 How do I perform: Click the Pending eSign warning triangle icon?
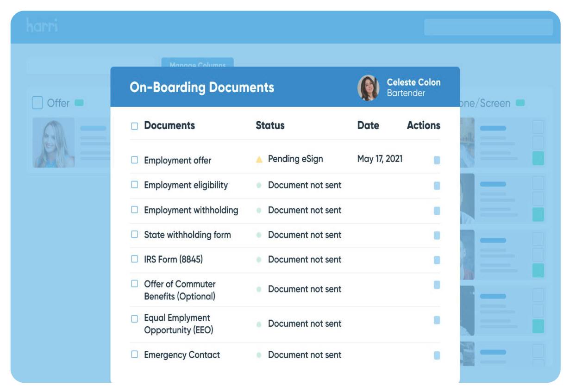pyautogui.click(x=259, y=160)
